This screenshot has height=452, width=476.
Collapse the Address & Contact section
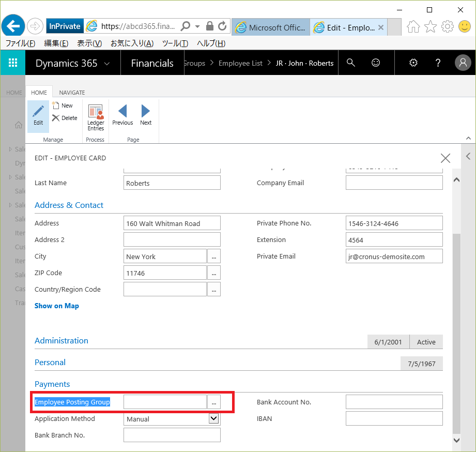click(x=69, y=205)
